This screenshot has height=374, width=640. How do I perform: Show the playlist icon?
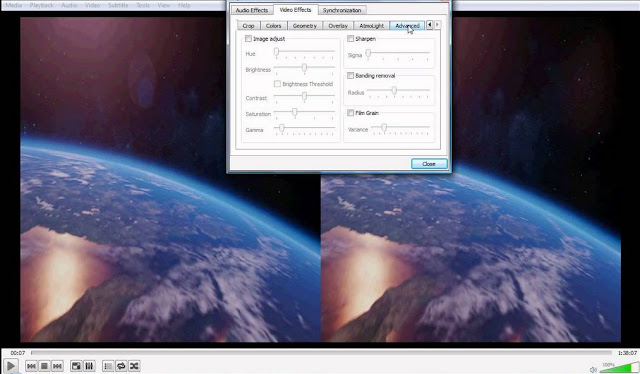point(108,366)
